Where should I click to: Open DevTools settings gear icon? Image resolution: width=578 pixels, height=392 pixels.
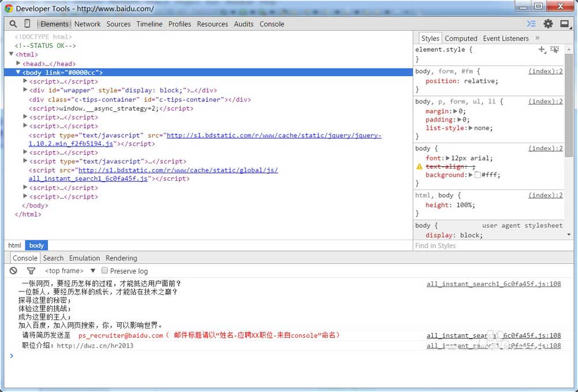coord(548,24)
